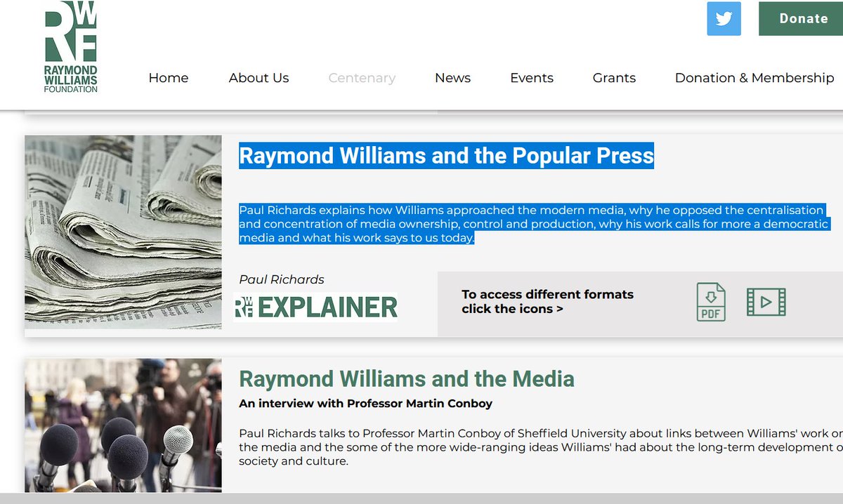Download the Popular Press PDF

(x=711, y=302)
